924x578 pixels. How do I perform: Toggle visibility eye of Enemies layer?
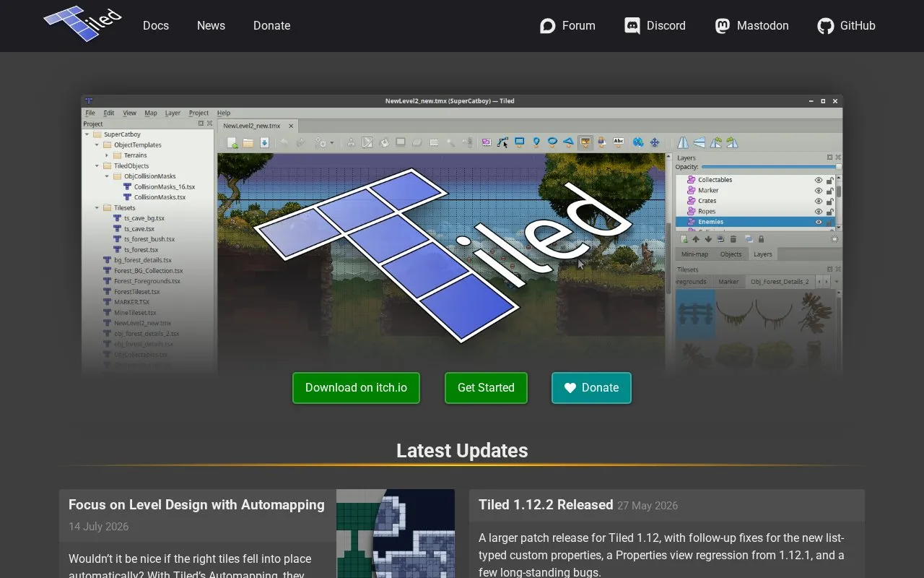coord(819,222)
